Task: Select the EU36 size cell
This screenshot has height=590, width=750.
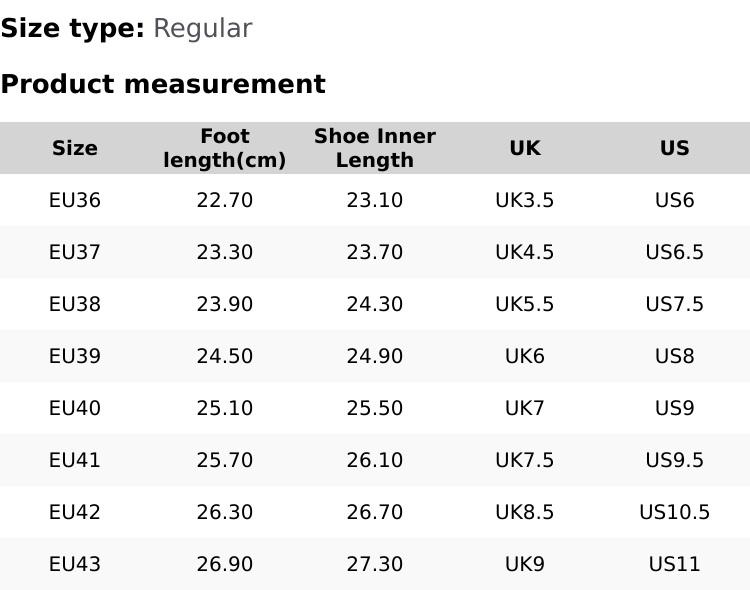Action: (75, 200)
